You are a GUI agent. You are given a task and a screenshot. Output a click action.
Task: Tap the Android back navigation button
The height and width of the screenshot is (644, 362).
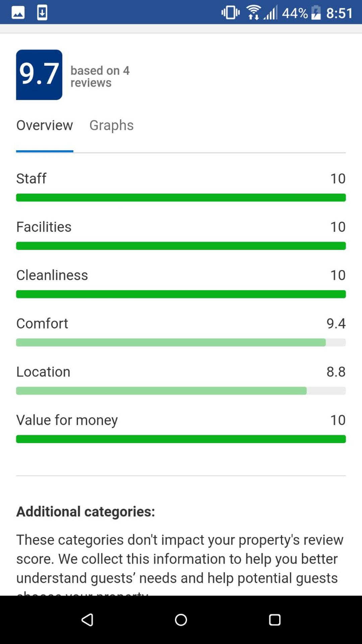point(87,620)
